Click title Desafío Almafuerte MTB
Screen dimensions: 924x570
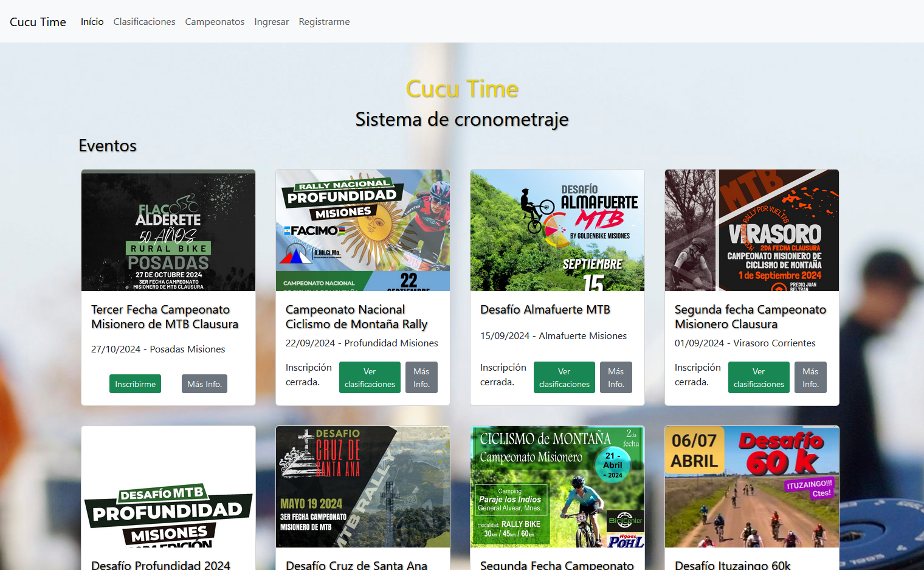[x=545, y=309]
